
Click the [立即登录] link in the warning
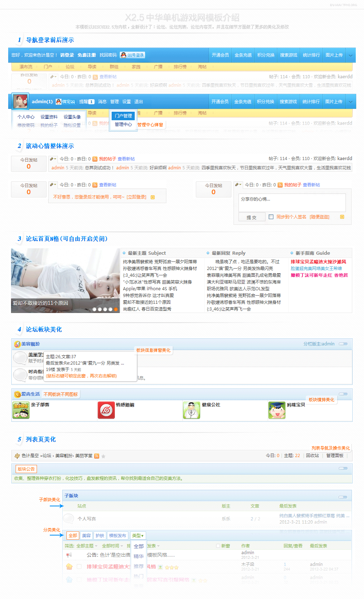137,197
